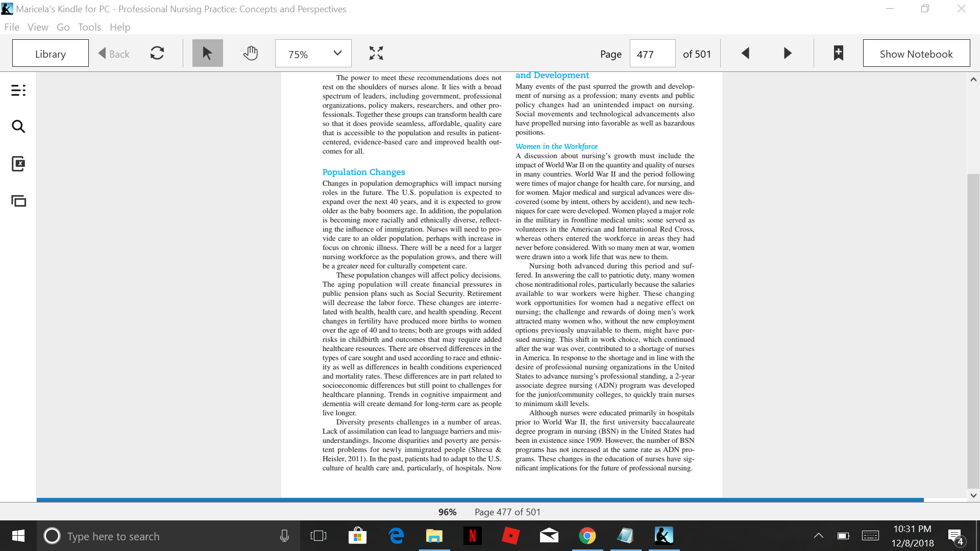Open the search panel in sidebar
The width and height of the screenshot is (980, 551).
(18, 127)
